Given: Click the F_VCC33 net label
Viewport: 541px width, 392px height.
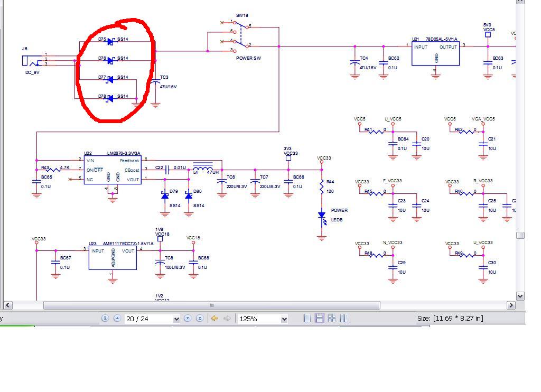Looking at the screenshot, I should pyautogui.click(x=393, y=181).
